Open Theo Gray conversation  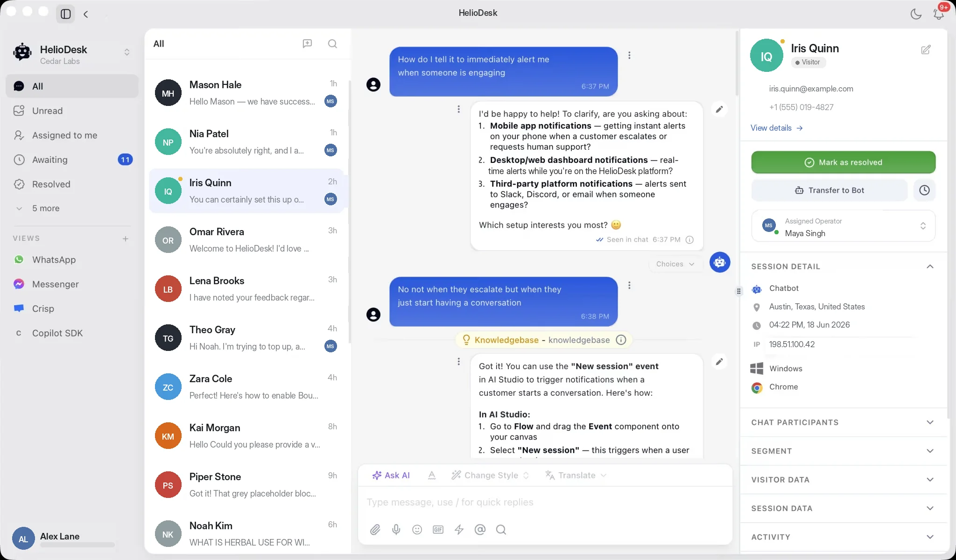pos(246,338)
